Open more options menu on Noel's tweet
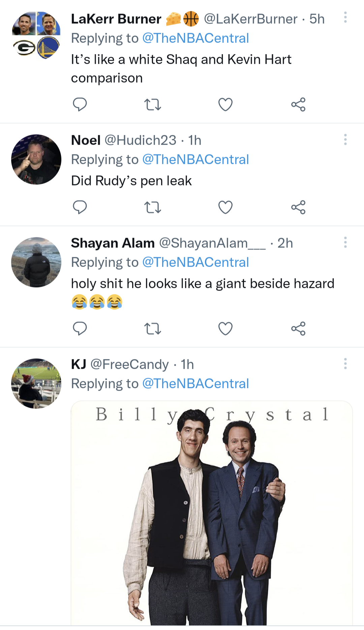Screen dimensions: 364x630 pos(345,140)
